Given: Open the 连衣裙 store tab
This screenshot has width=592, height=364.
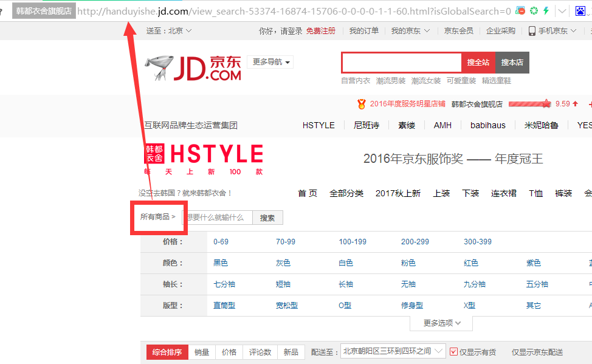Looking at the screenshot, I should click(504, 193).
